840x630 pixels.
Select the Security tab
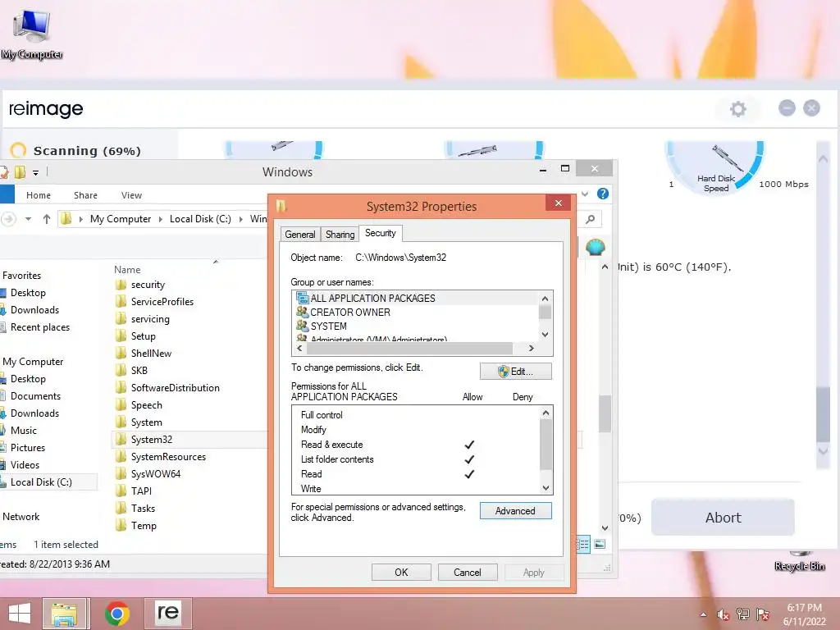381,233
